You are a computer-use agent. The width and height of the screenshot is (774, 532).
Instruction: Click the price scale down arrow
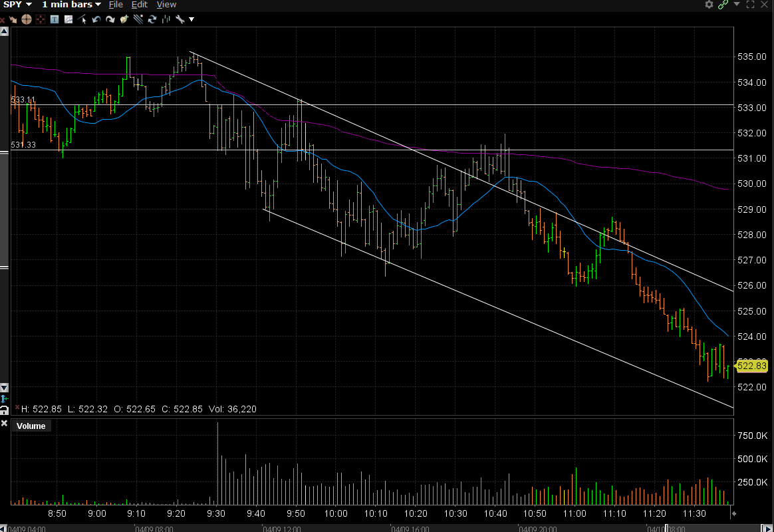coord(4,388)
